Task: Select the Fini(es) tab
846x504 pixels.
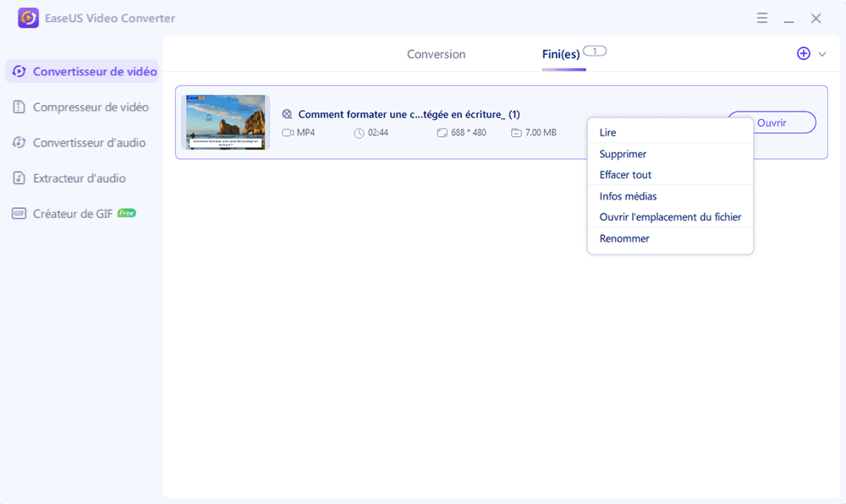Action: coord(561,54)
